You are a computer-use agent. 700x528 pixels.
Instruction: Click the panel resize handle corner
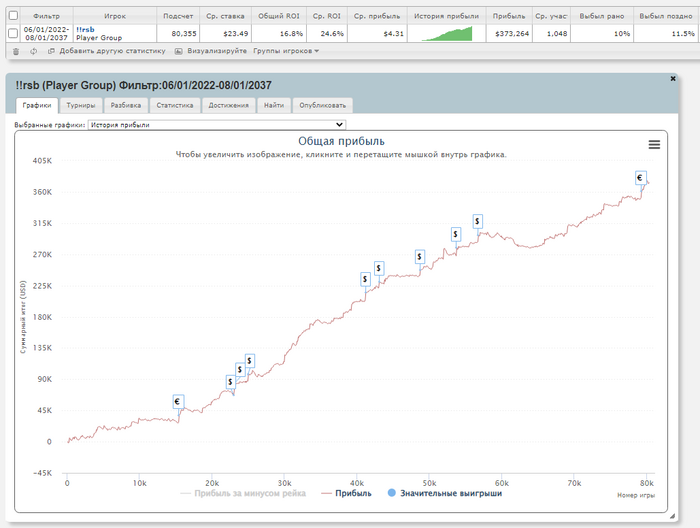tap(672, 516)
